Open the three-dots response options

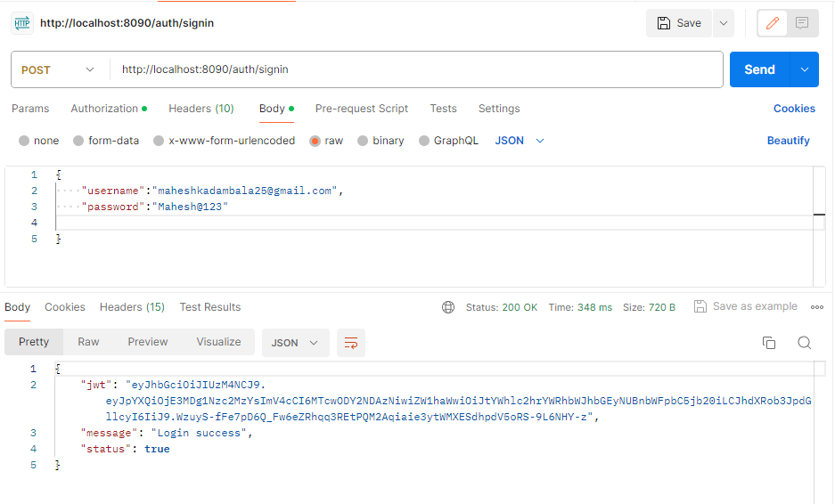click(x=817, y=307)
